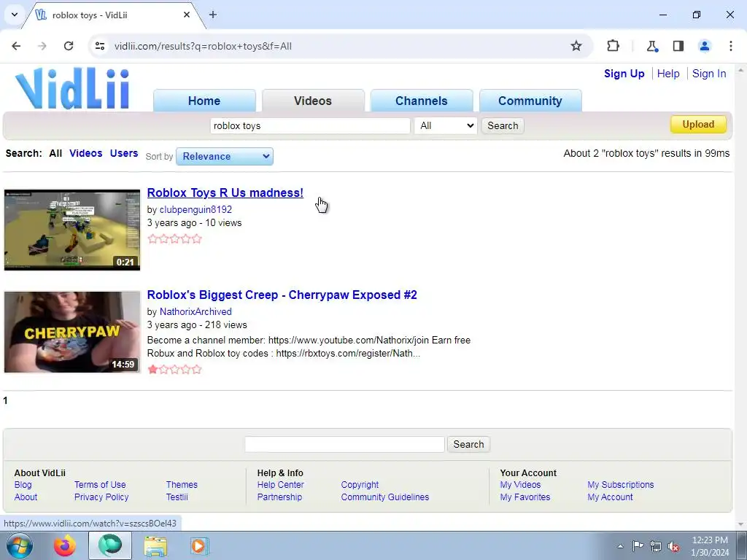
Task: Open Chrome three-dot menu
Action: tap(730, 46)
